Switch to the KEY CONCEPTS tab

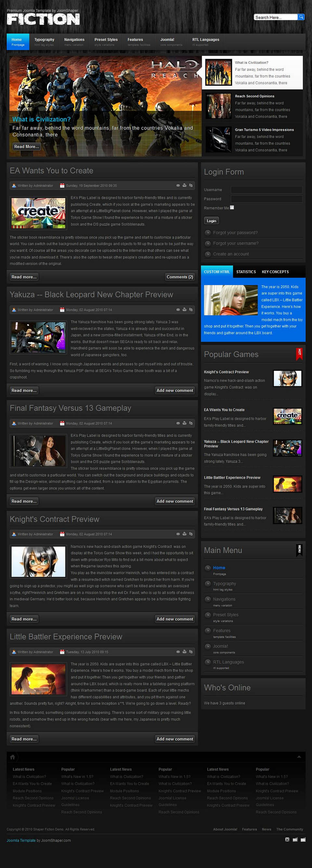pyautogui.click(x=275, y=272)
